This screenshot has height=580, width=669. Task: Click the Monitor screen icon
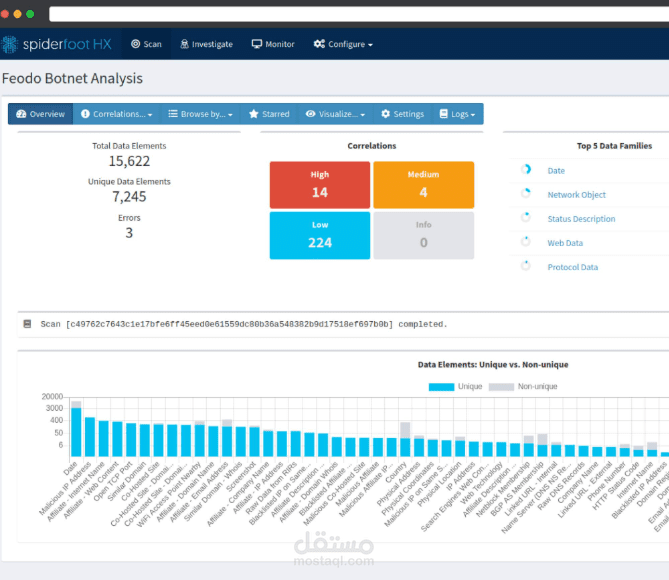[256, 44]
